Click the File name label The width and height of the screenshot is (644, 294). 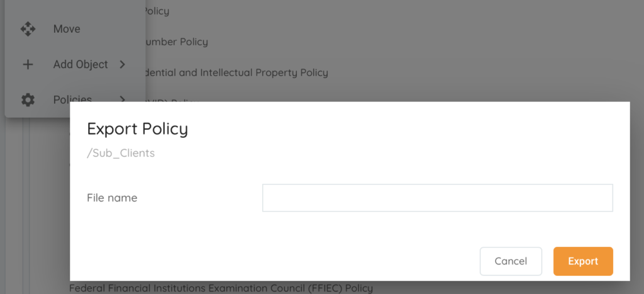(x=112, y=198)
